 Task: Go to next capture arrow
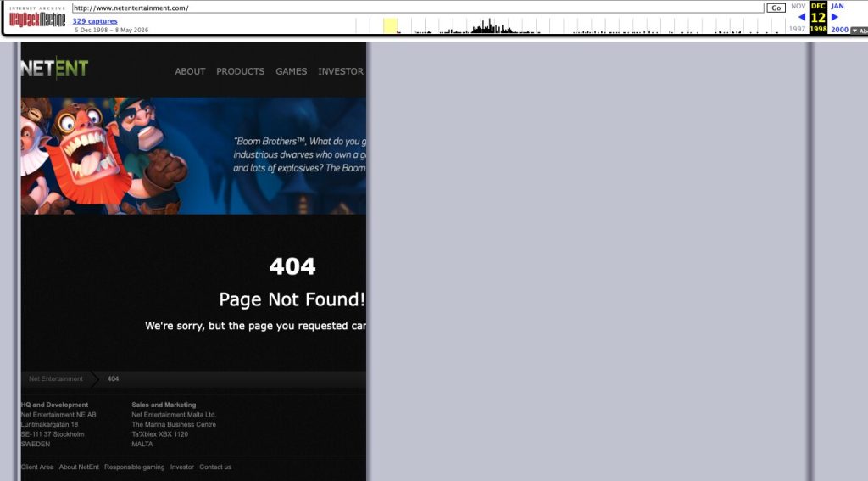835,17
